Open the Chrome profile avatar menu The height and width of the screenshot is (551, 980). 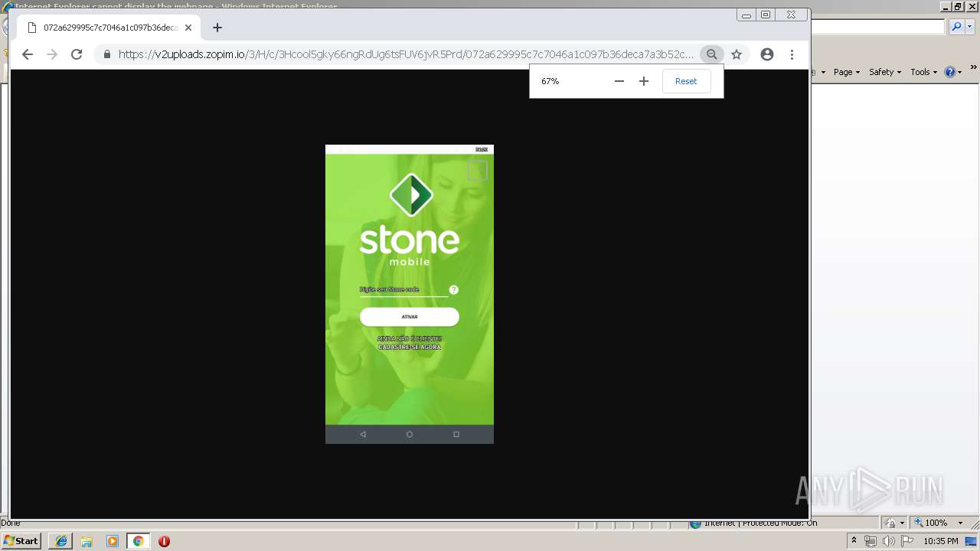(x=767, y=54)
